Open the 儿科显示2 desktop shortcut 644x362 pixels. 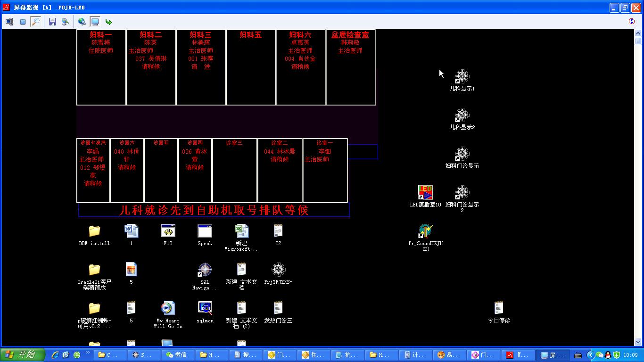pos(462,119)
